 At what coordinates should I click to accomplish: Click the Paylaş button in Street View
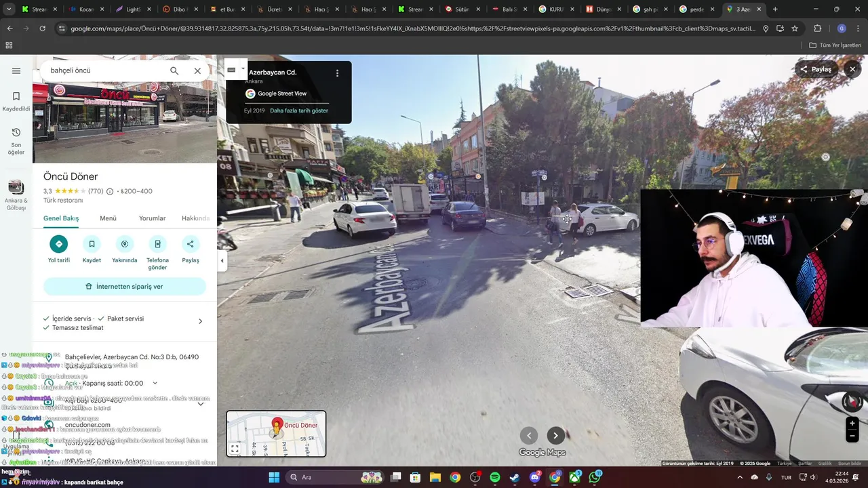tap(816, 69)
